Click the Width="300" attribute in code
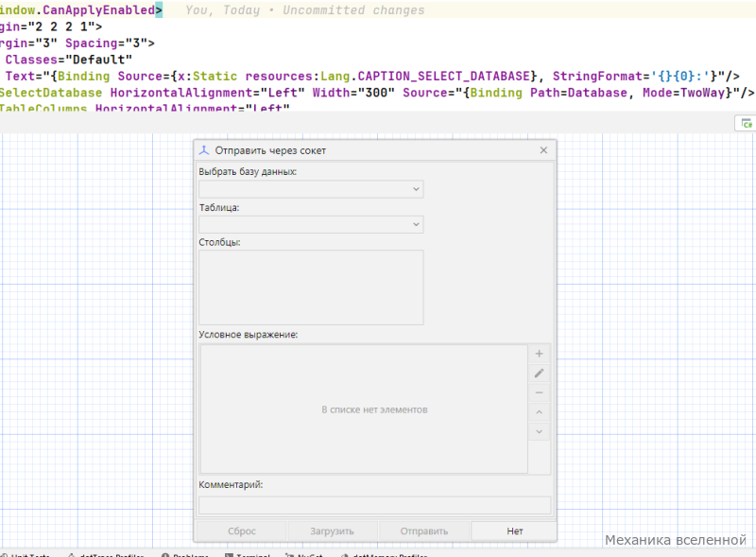 click(x=353, y=93)
